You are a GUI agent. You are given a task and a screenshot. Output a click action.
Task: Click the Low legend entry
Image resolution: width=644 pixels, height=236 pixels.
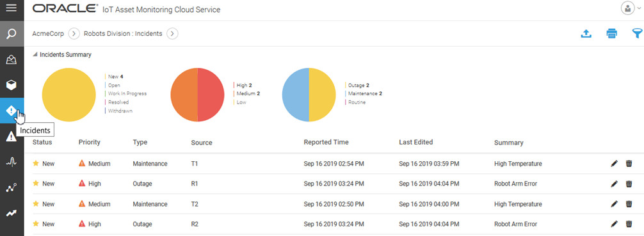[240, 102]
